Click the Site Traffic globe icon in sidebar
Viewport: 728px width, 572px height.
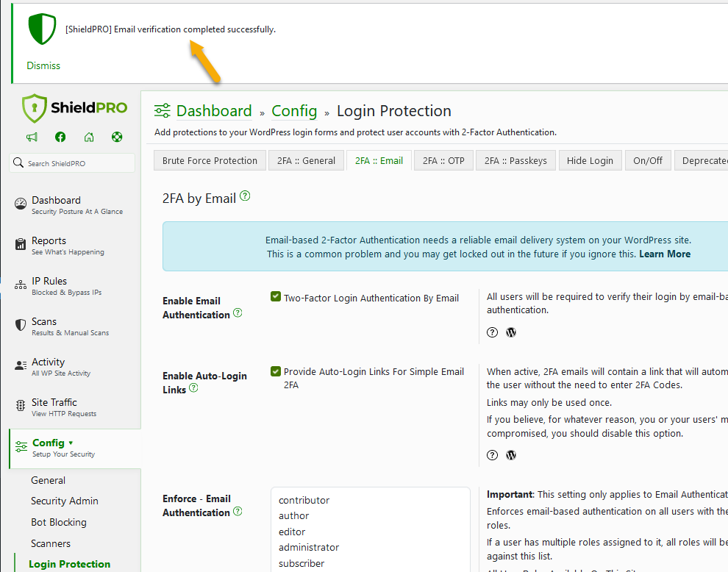(x=21, y=404)
